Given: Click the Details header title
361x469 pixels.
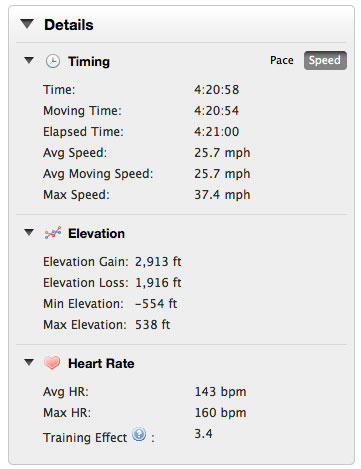Looking at the screenshot, I should click(69, 25).
